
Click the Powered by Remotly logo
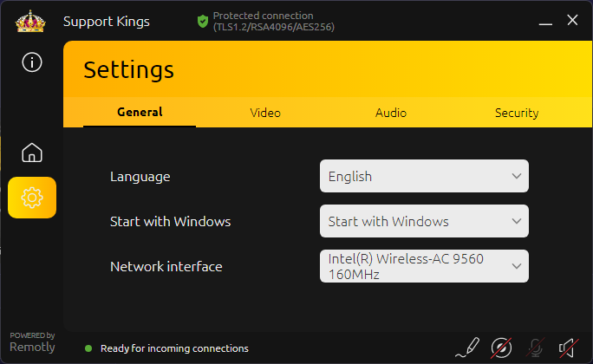point(32,342)
